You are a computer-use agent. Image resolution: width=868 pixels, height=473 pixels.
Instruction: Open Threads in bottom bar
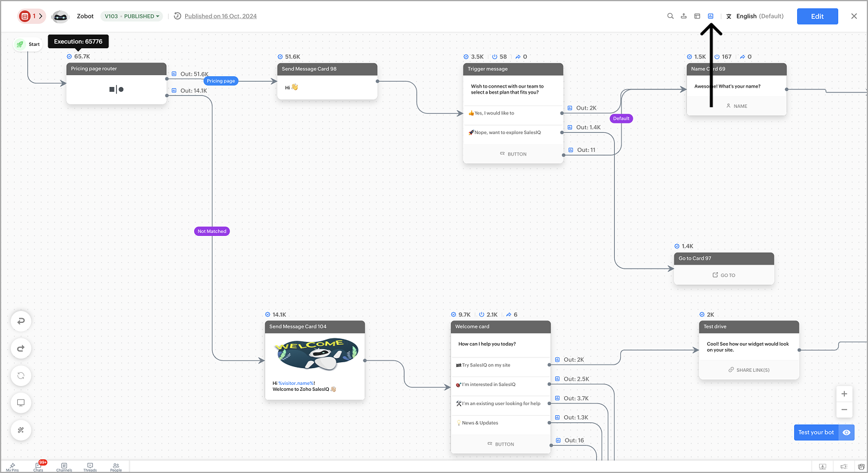point(90,467)
